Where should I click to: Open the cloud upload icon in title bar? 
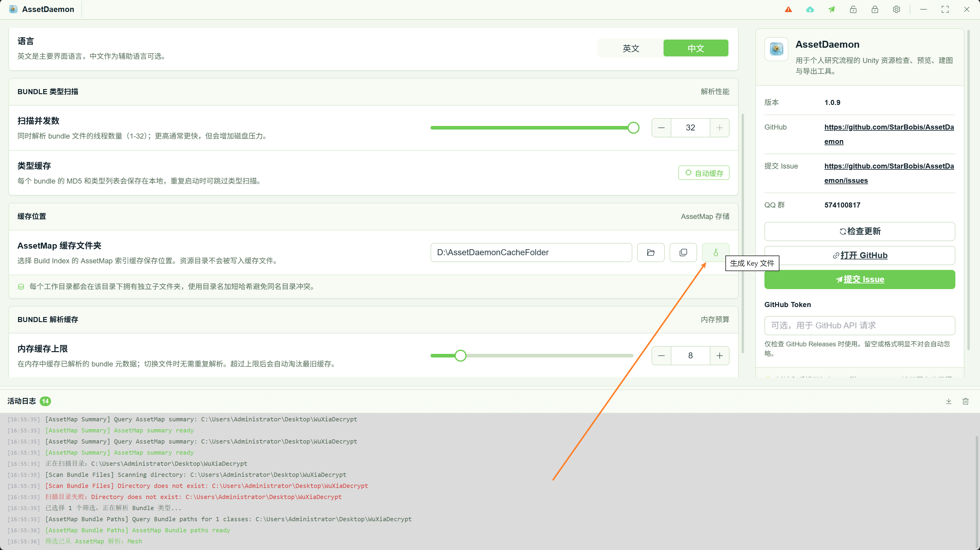pyautogui.click(x=810, y=10)
